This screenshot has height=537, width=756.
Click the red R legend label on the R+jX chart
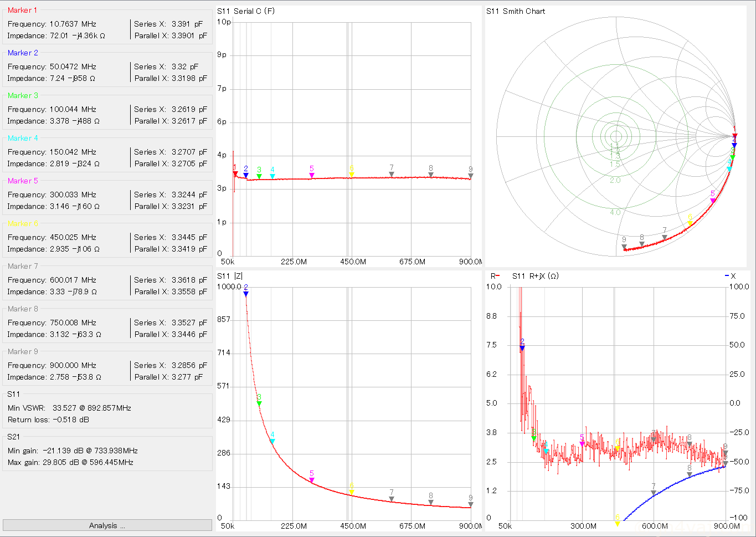tap(495, 276)
